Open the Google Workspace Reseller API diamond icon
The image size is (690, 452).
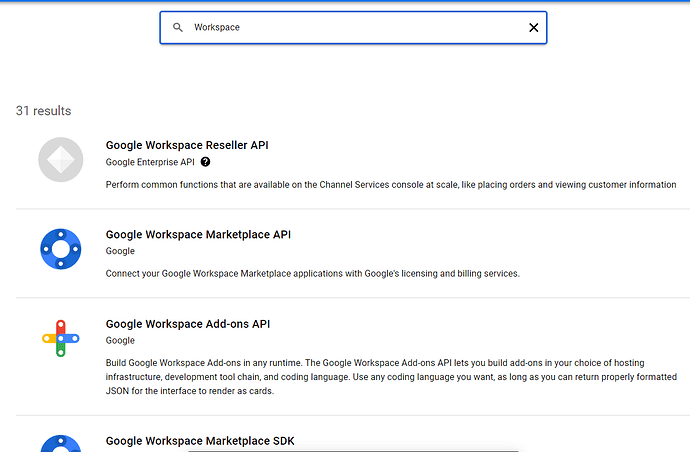[61, 160]
